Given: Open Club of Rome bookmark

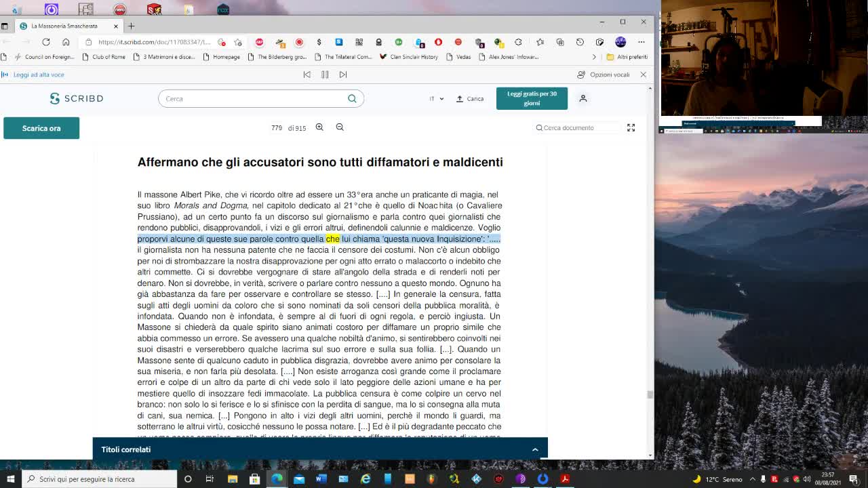Looking at the screenshot, I should pyautogui.click(x=103, y=57).
